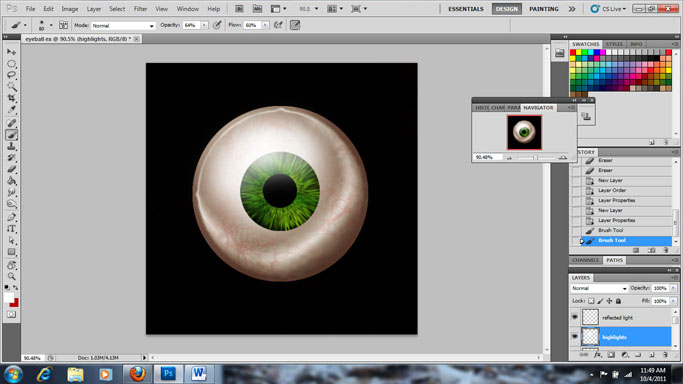
Task: Select the Paint Bucket tool
Action: pyautogui.click(x=11, y=181)
